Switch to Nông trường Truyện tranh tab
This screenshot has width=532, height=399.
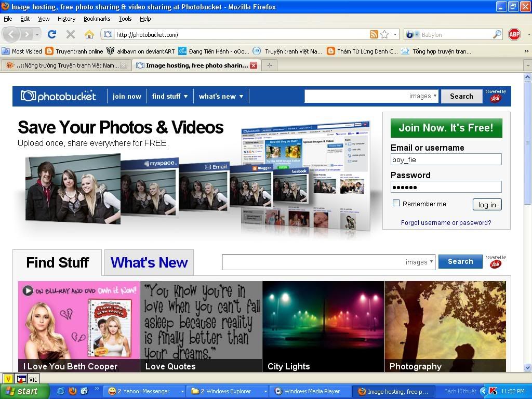point(66,65)
